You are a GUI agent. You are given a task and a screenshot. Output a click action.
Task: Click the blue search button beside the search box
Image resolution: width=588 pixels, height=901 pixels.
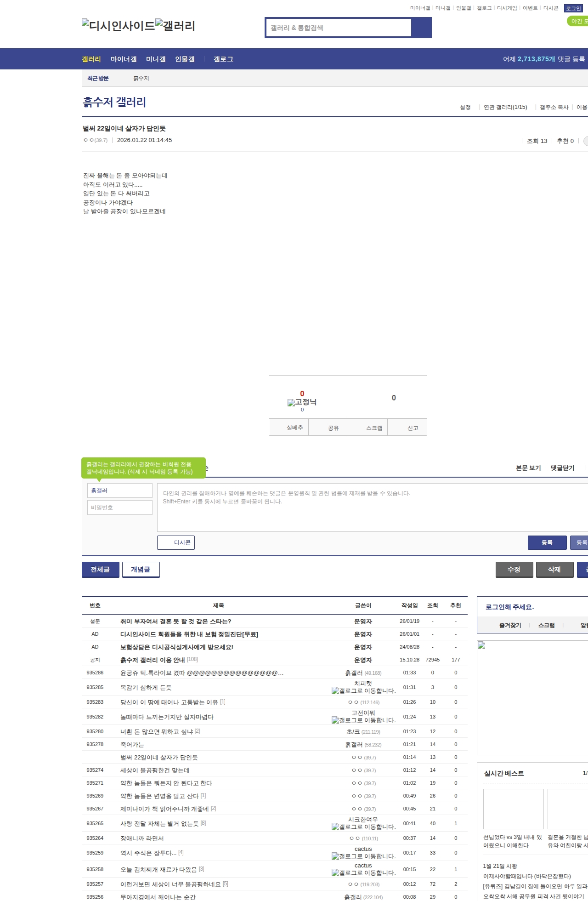point(422,28)
